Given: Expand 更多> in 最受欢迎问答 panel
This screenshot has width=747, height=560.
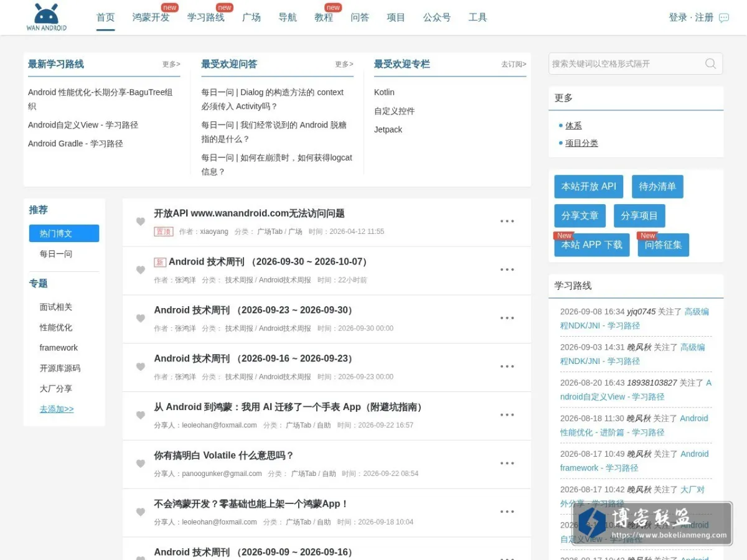Looking at the screenshot, I should pyautogui.click(x=344, y=64).
